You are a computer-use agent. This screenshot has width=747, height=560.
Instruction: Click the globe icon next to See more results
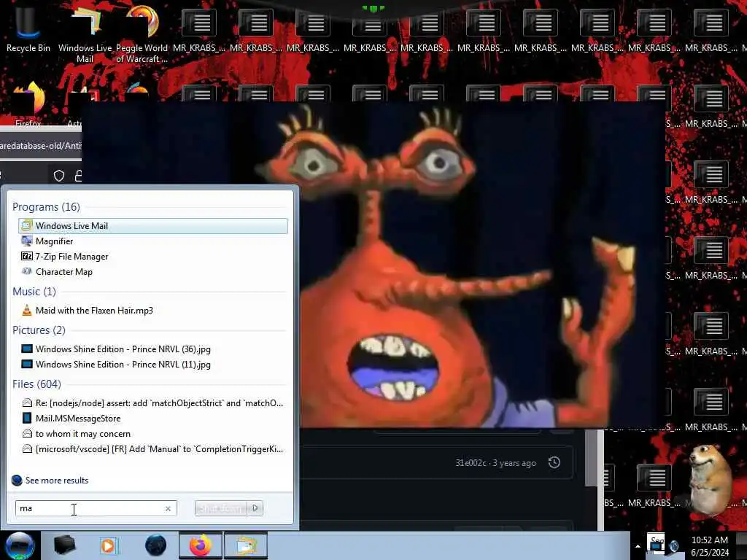click(x=17, y=480)
